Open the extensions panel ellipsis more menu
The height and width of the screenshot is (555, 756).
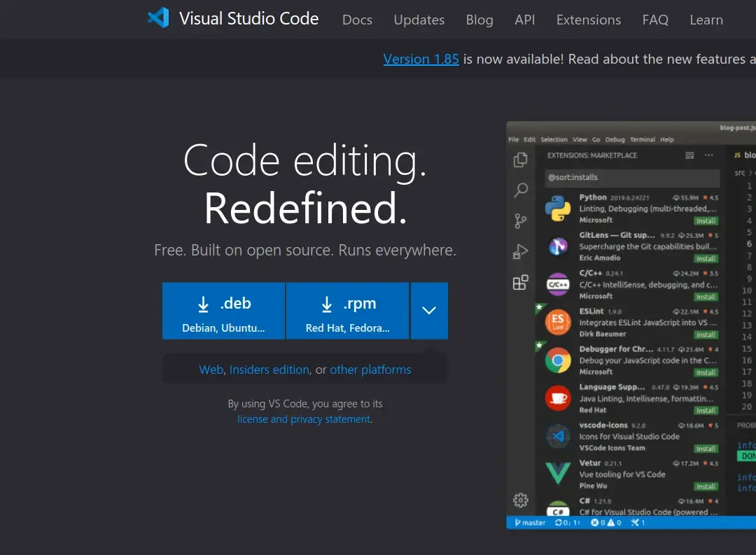pyautogui.click(x=709, y=155)
